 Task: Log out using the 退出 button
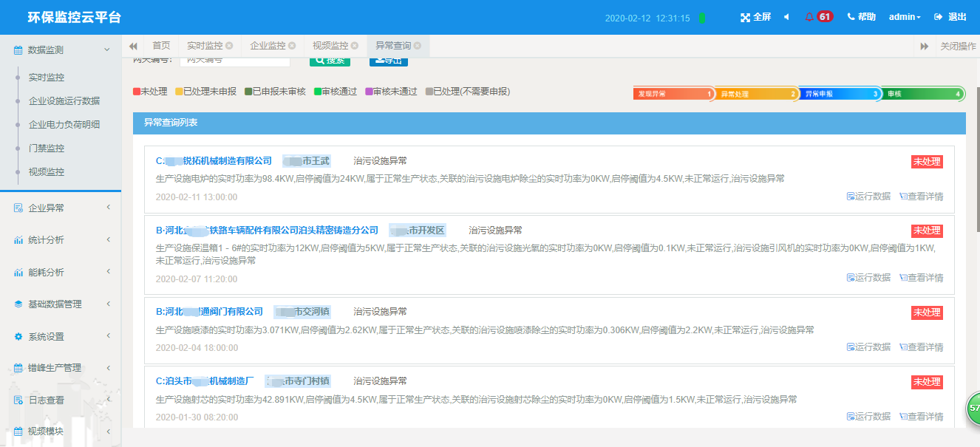click(950, 17)
